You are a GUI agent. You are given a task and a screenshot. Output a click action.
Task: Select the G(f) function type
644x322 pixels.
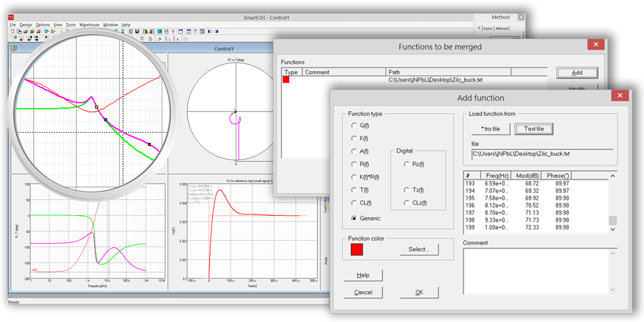354,125
